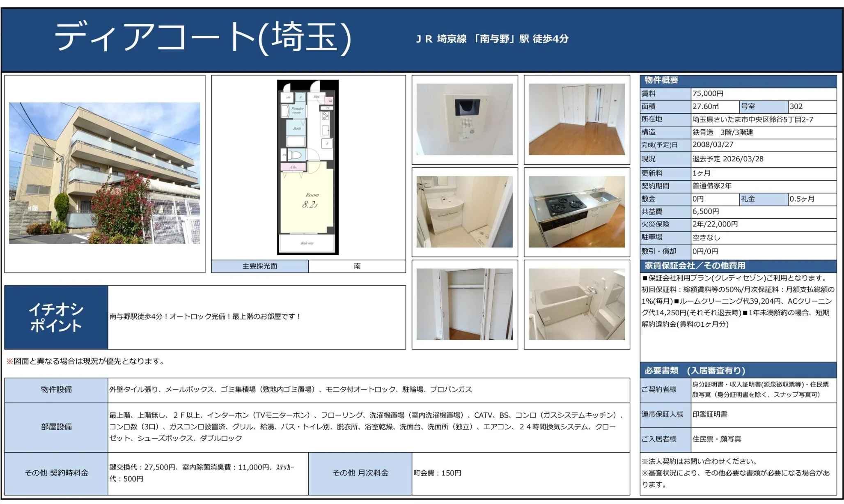Open the flooring room photo

(576, 119)
